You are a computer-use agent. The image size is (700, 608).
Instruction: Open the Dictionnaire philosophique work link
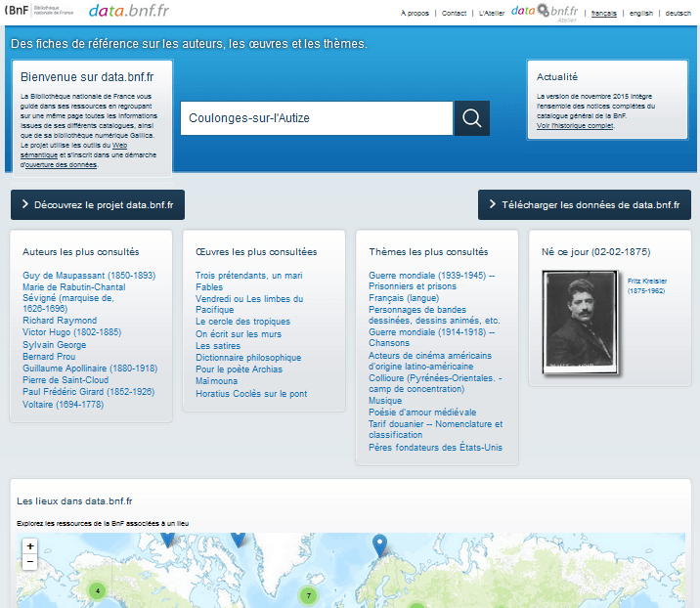click(x=248, y=358)
